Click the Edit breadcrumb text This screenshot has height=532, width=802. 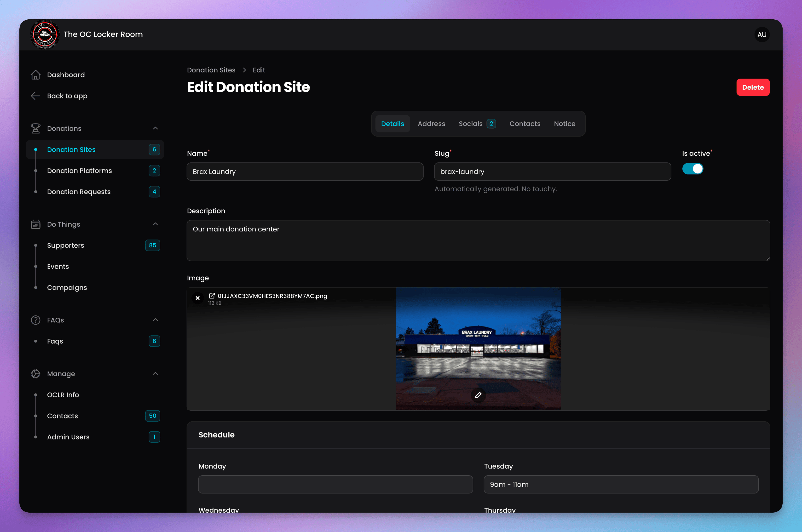[x=259, y=70]
